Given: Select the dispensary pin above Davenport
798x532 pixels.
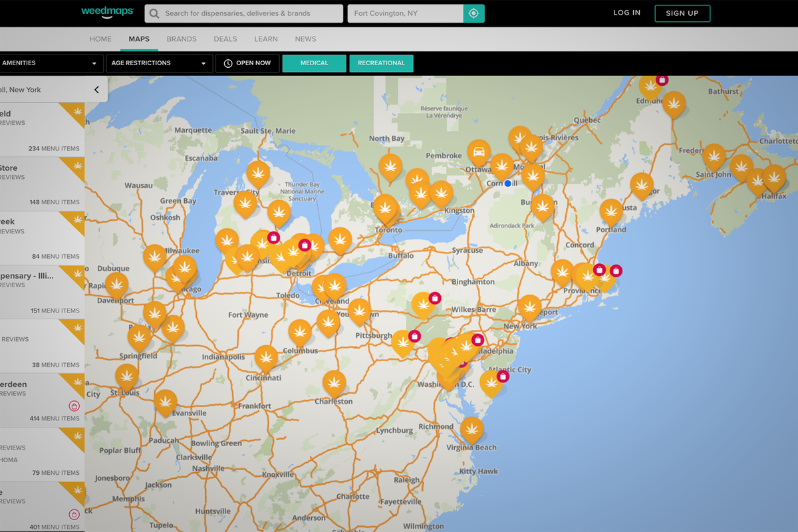Looking at the screenshot, I should 117,285.
